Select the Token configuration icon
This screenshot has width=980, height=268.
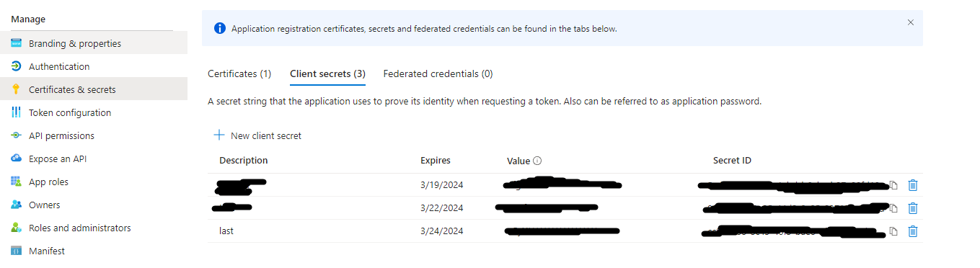pos(16,112)
